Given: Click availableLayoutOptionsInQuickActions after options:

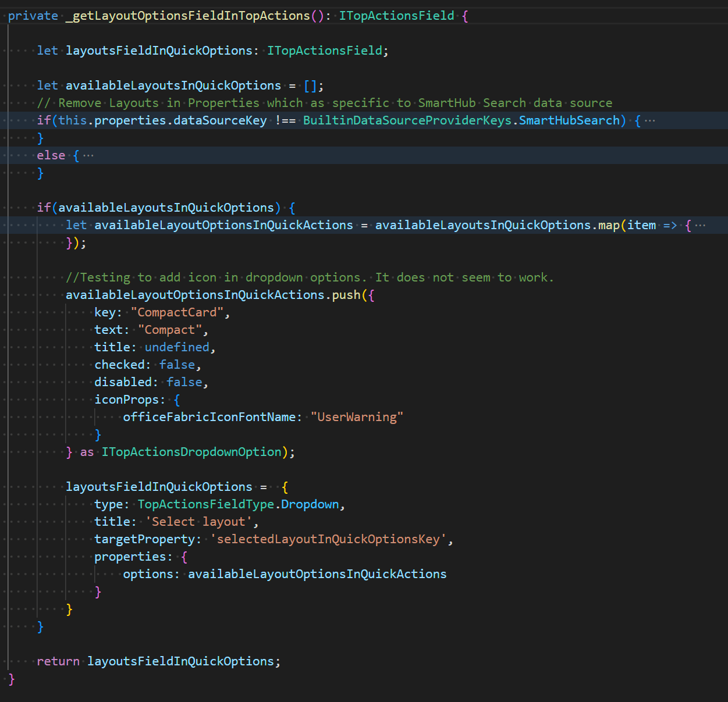Looking at the screenshot, I should click(317, 574).
